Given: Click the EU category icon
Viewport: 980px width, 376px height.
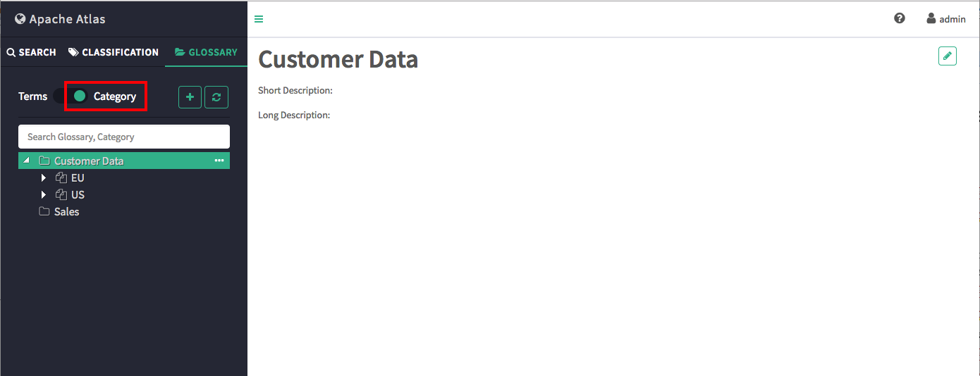Looking at the screenshot, I should click(x=61, y=177).
